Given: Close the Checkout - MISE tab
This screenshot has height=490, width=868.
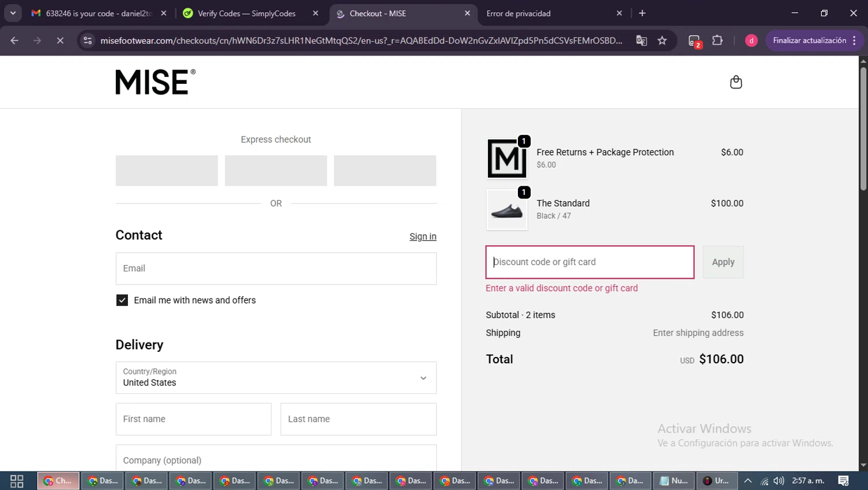Looking at the screenshot, I should point(468,13).
